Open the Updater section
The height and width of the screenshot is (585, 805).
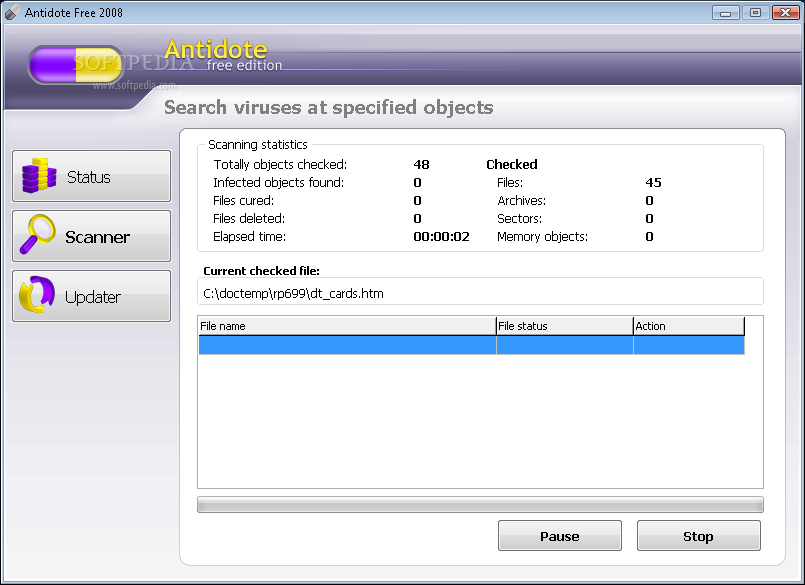pyautogui.click(x=91, y=296)
